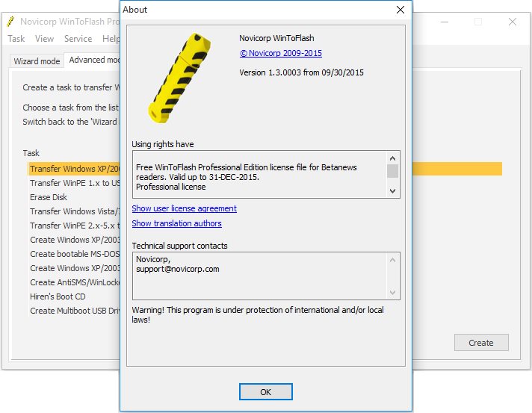
Task: Open Show user license agreement link
Action: (185, 208)
